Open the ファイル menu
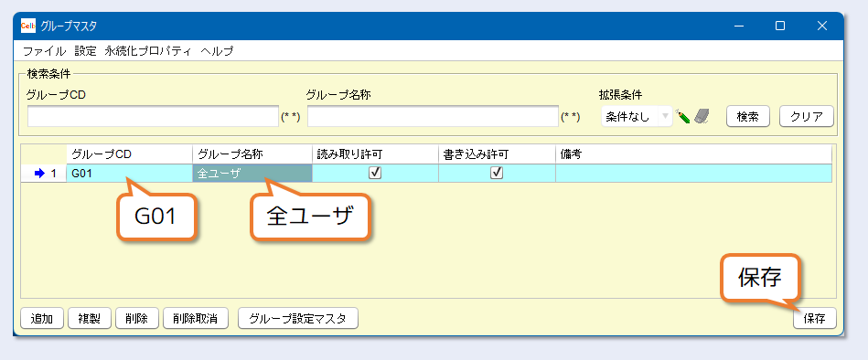Image resolution: width=868 pixels, height=360 pixels. [x=44, y=51]
